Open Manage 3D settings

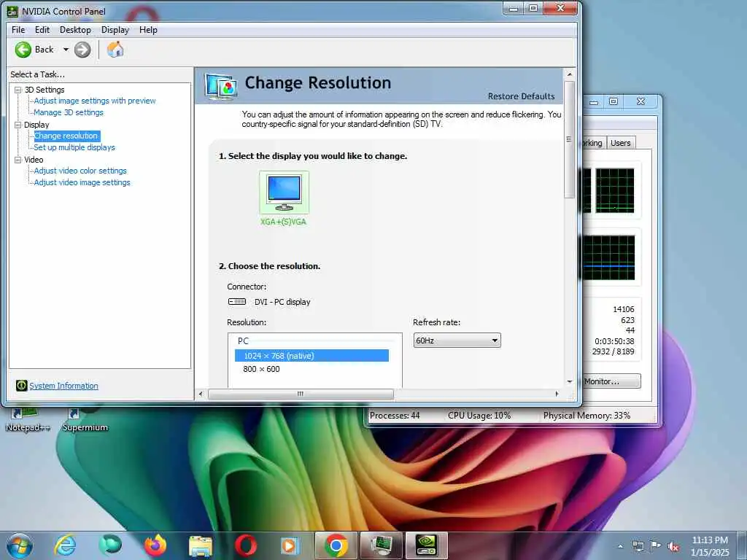pyautogui.click(x=69, y=112)
